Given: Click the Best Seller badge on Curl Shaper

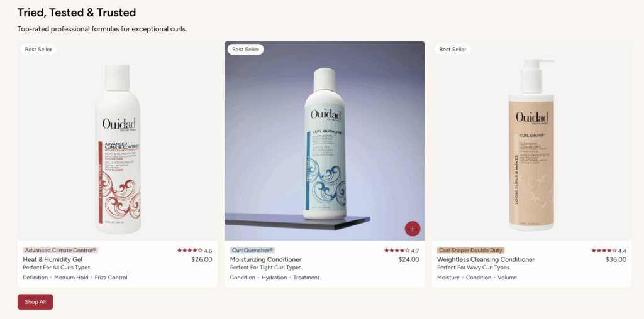Looking at the screenshot, I should click(453, 50).
